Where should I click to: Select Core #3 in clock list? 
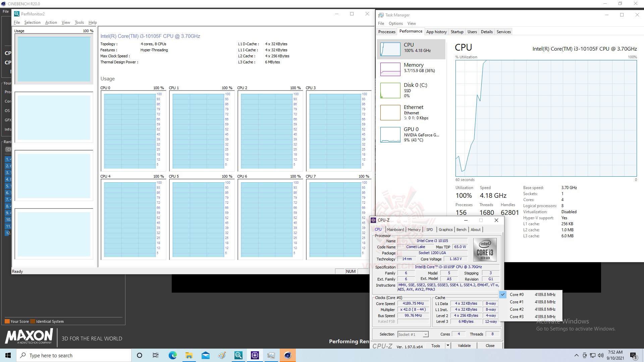point(517,317)
